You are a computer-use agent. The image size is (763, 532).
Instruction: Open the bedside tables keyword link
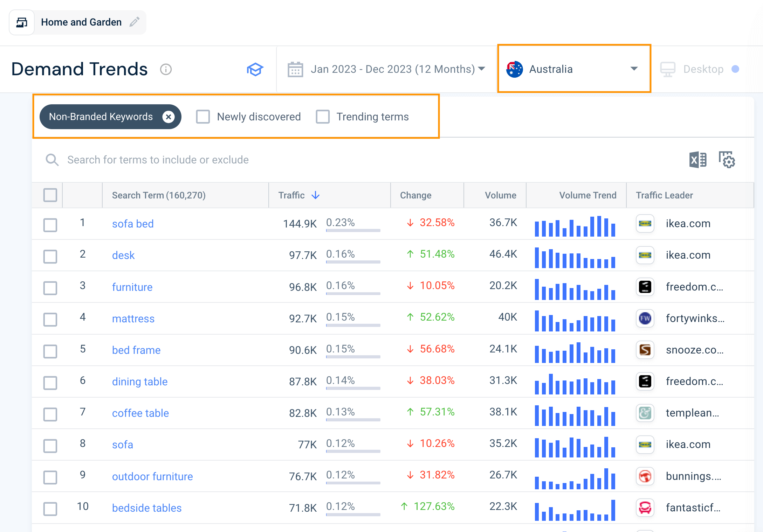pos(146,508)
